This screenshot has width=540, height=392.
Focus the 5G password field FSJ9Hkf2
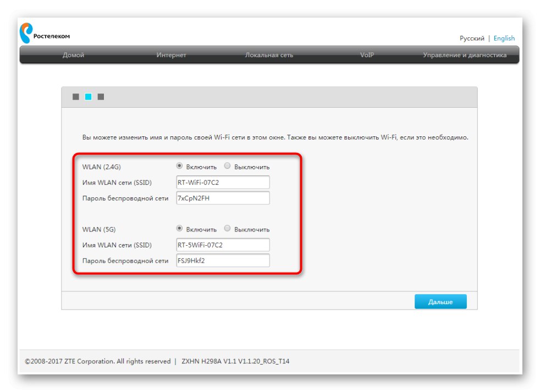point(223,261)
